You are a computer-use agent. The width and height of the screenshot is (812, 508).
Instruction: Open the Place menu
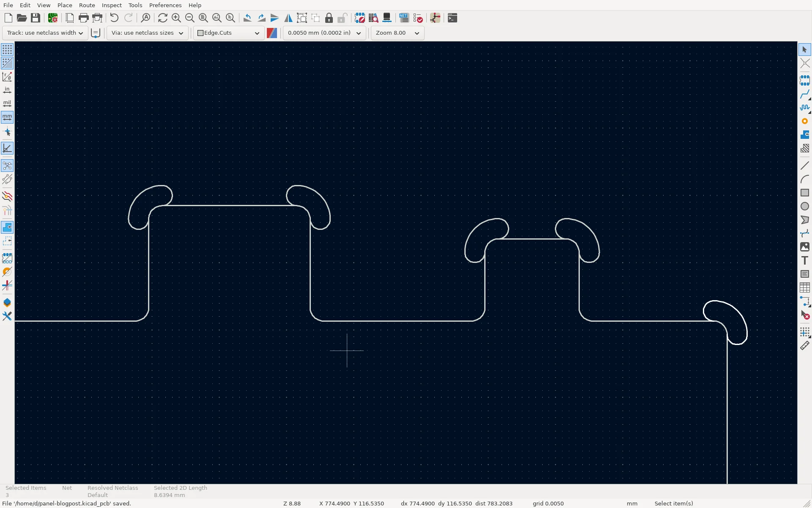65,5
